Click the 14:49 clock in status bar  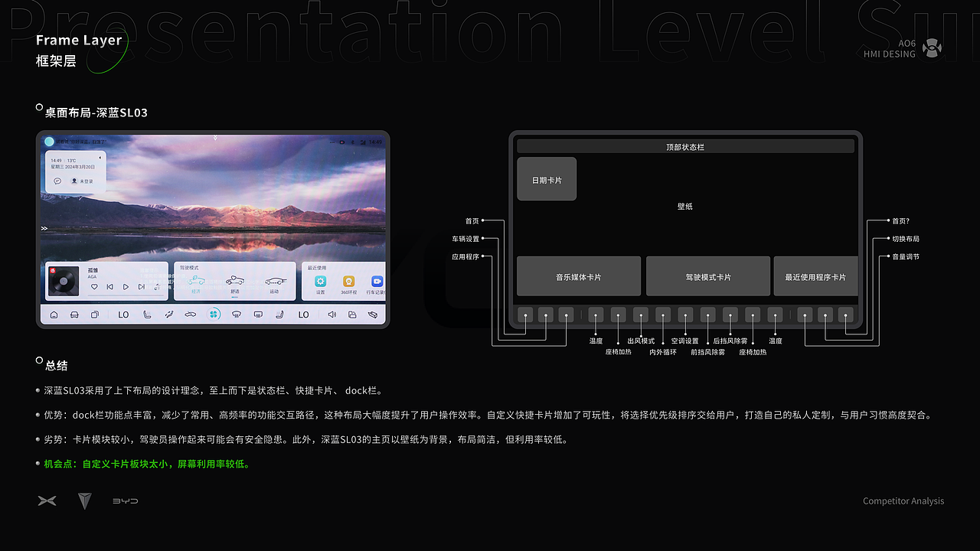[x=376, y=142]
